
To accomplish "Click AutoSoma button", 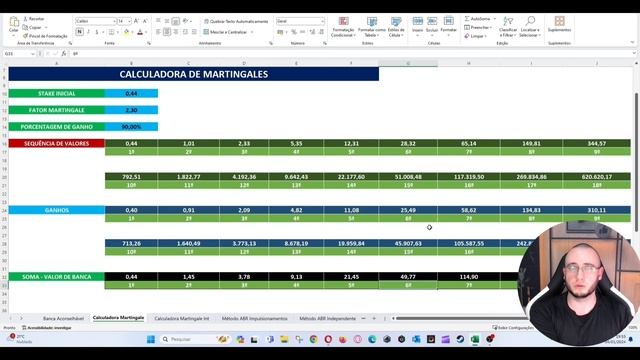I will [477, 19].
